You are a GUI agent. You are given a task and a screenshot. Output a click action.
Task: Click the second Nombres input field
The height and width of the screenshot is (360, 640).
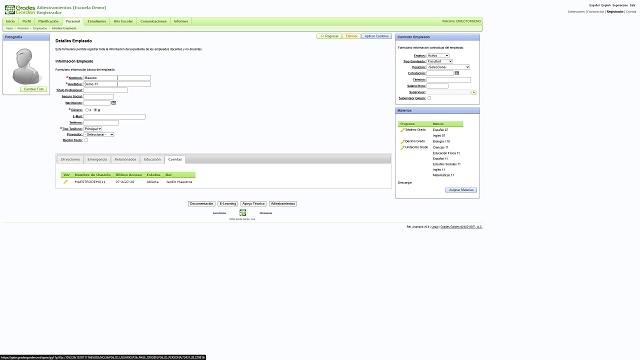coord(134,78)
